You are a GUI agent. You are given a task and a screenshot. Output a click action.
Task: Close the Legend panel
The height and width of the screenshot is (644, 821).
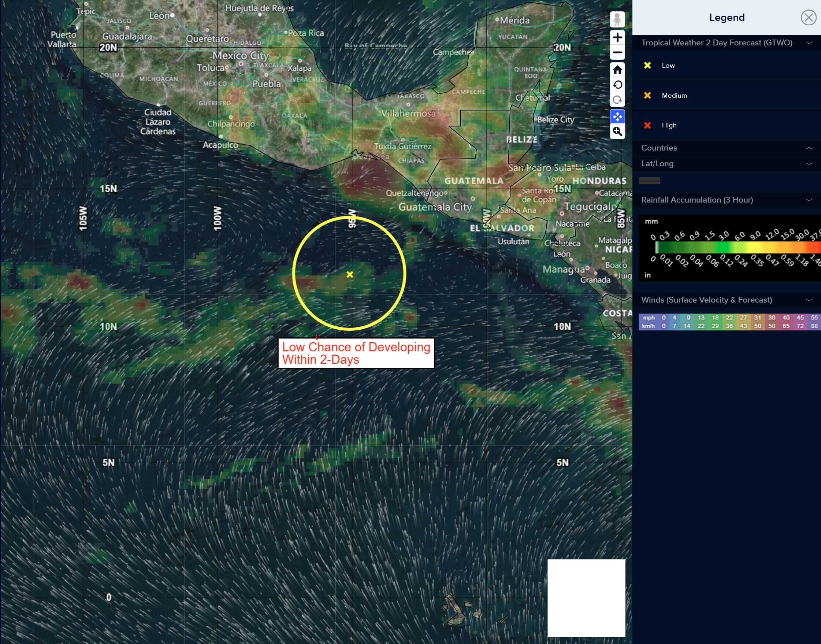coord(808,18)
